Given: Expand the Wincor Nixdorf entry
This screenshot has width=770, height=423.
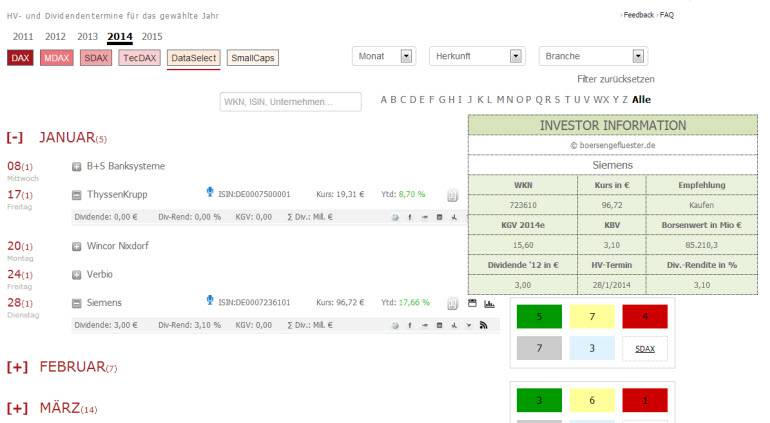Looking at the screenshot, I should (77, 246).
